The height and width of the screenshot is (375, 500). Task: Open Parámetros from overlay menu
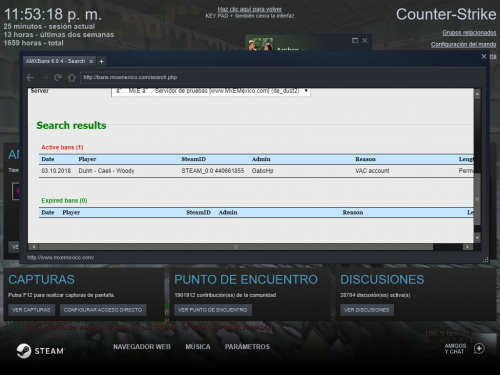click(247, 347)
